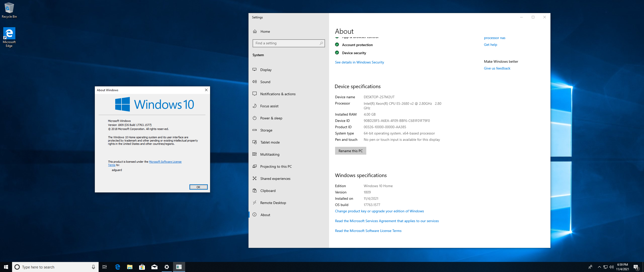Open the Recycle Bin desktop icon
644x272 pixels.
tap(9, 10)
